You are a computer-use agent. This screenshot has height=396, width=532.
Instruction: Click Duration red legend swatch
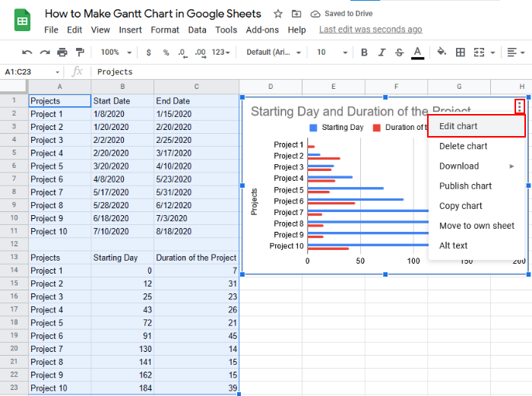[377, 128]
